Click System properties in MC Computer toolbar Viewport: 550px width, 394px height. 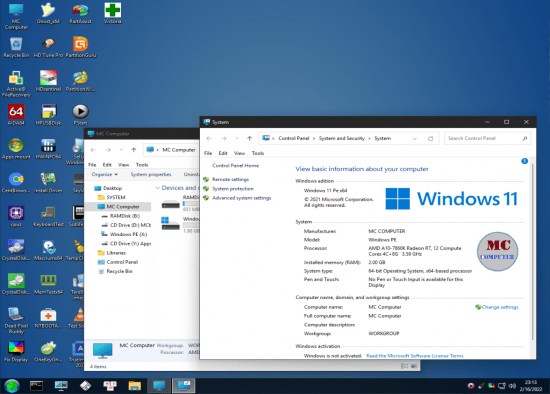click(151, 174)
